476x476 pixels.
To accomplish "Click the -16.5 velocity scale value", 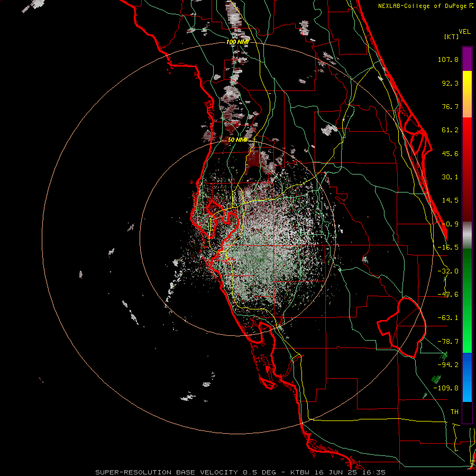I will [x=448, y=248].
